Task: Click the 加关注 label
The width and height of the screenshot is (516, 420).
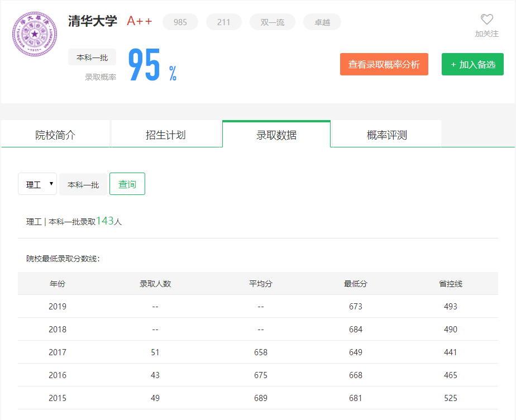Action: 487,34
